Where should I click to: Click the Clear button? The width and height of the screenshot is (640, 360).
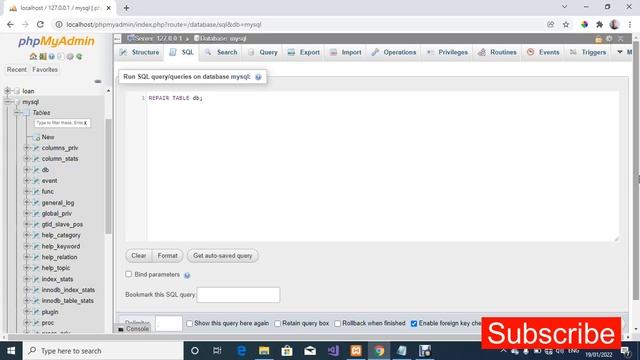(139, 256)
